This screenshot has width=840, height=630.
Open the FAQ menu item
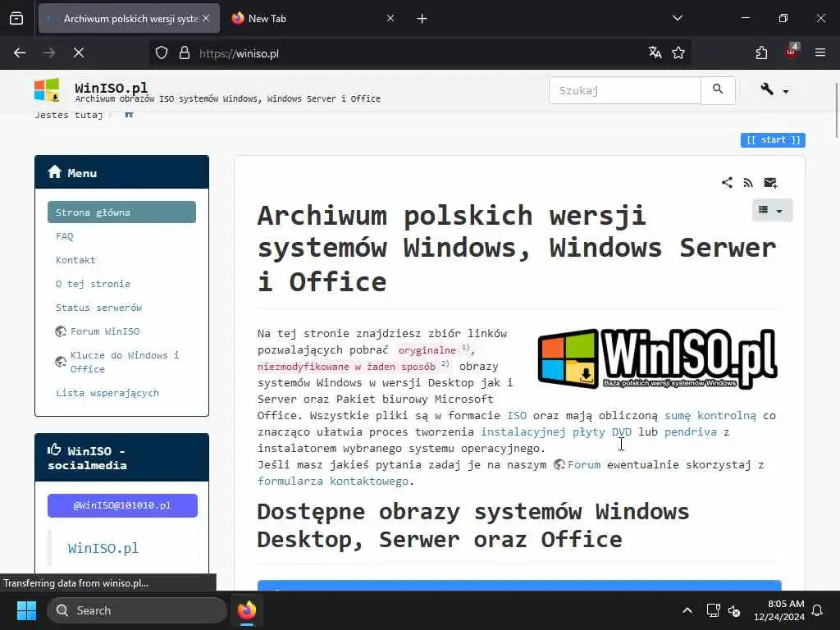point(64,236)
